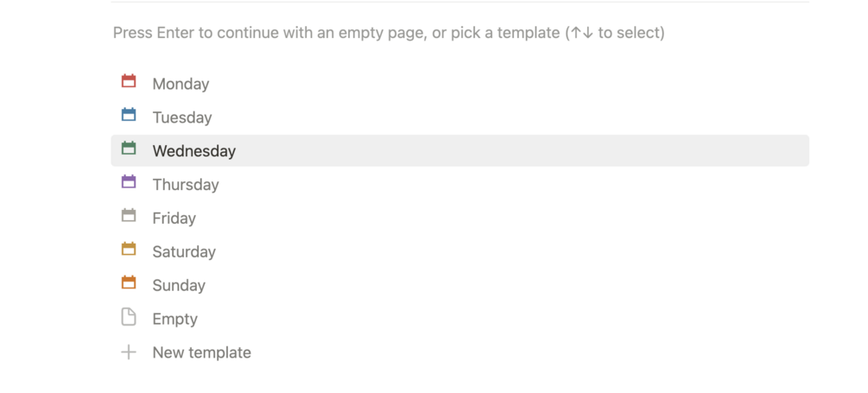Viewport: 868px width, 393px height.
Task: Click the plus icon for New template
Action: point(129,352)
